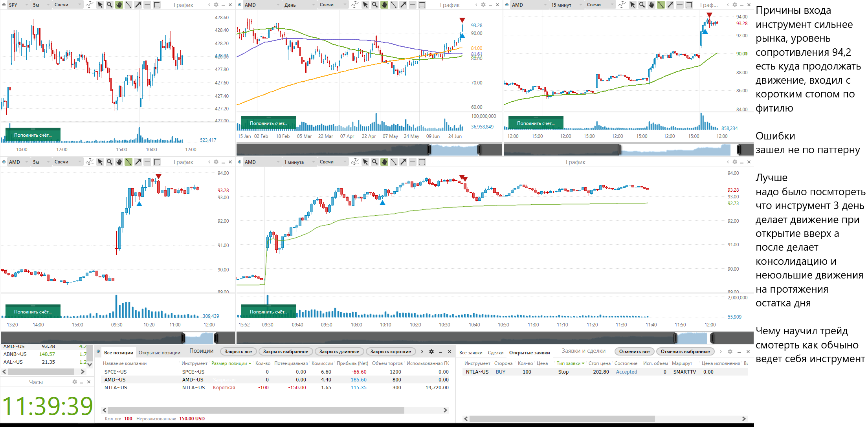Open 15 минут timeframe dropdown
The height and width of the screenshot is (427, 868).
coord(567,5)
